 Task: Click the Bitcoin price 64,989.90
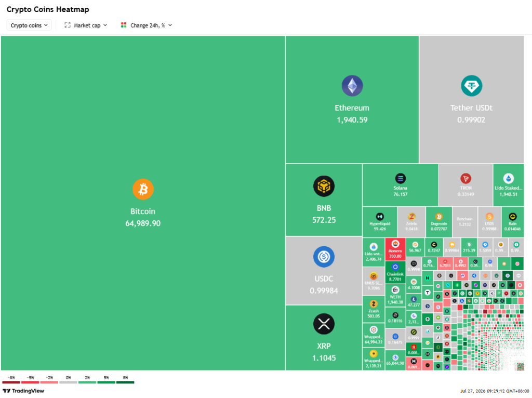[143, 223]
